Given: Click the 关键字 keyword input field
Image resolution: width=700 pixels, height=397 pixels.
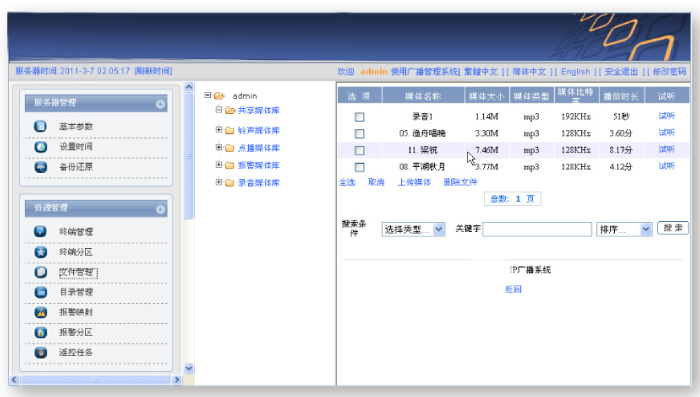Looking at the screenshot, I should pyautogui.click(x=537, y=229).
